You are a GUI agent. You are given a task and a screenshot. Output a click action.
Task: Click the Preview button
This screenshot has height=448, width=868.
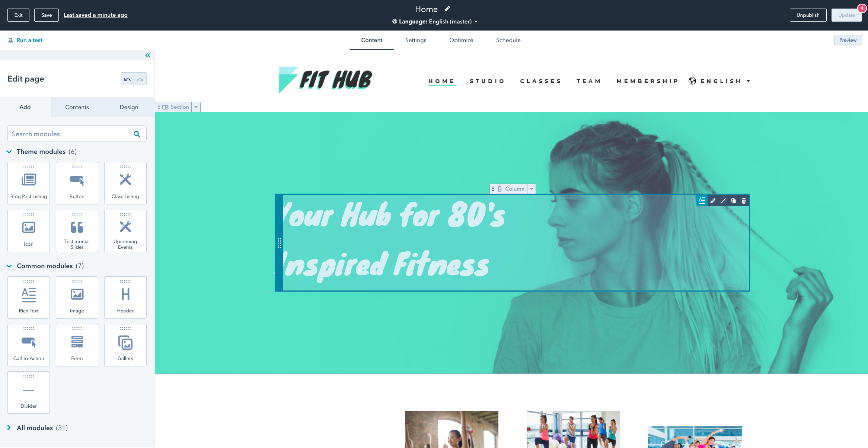tap(848, 40)
